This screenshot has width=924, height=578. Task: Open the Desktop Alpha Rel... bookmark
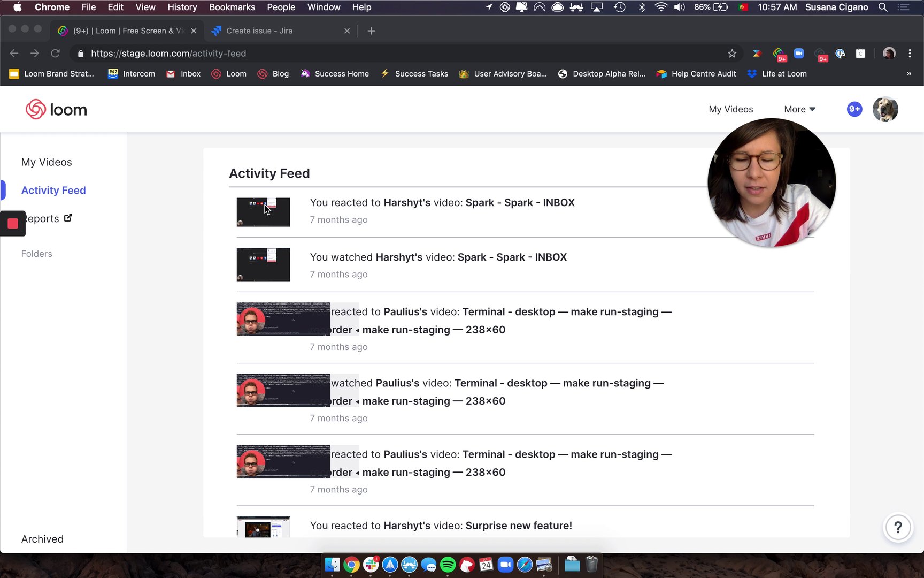point(602,74)
